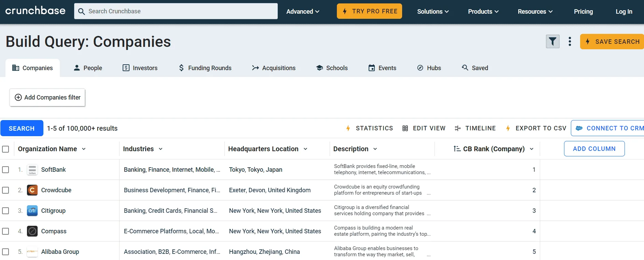Open Statistics pro feature
The image size is (644, 260).
click(x=369, y=128)
